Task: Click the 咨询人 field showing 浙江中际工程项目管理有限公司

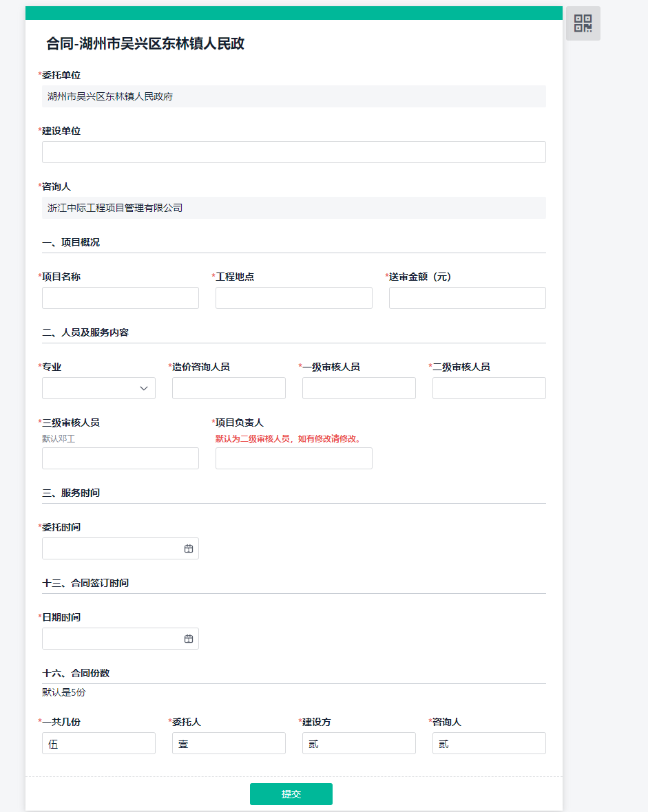Action: tap(293, 208)
